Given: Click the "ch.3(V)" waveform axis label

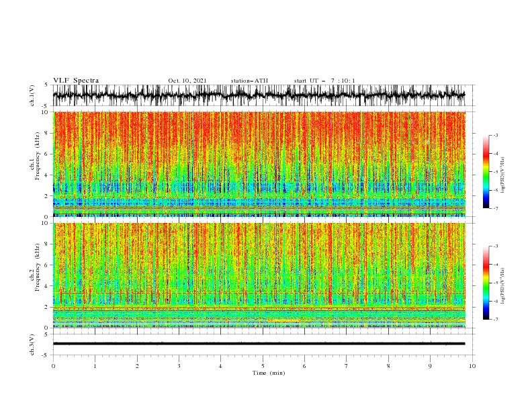Looking at the screenshot, I should [x=32, y=345].
